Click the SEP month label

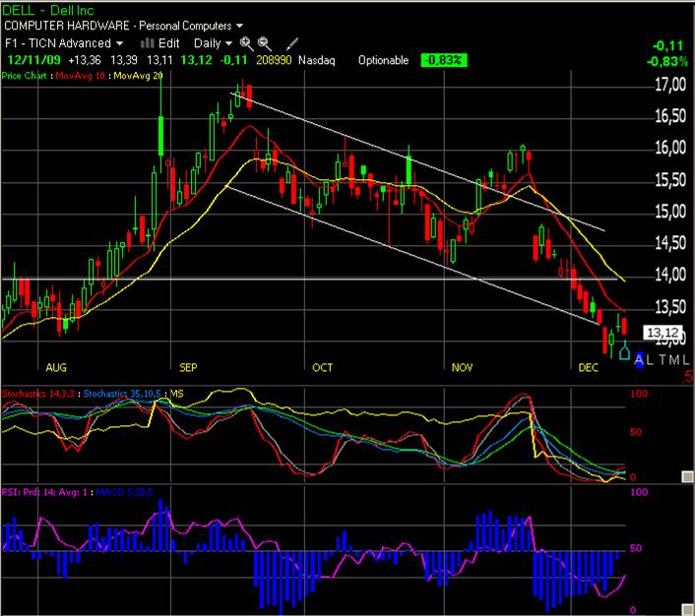(188, 367)
